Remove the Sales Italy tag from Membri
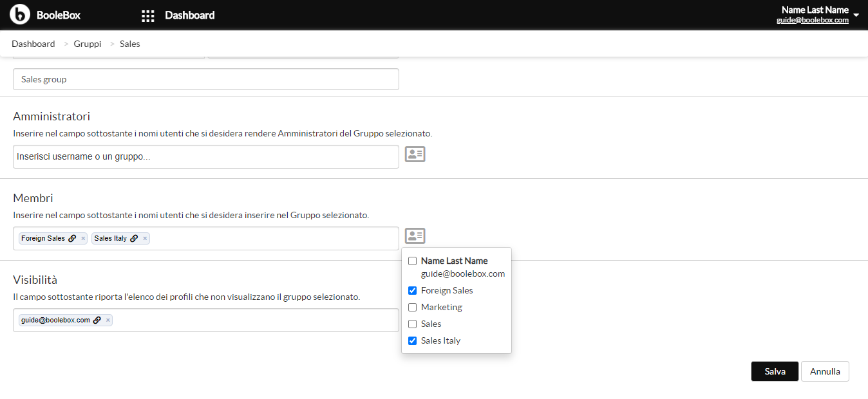Viewport: 868px width, 399px height. pyautogui.click(x=145, y=239)
